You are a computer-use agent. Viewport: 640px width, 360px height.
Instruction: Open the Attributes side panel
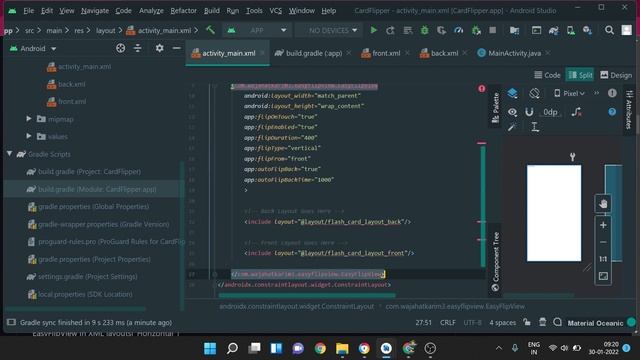click(629, 110)
